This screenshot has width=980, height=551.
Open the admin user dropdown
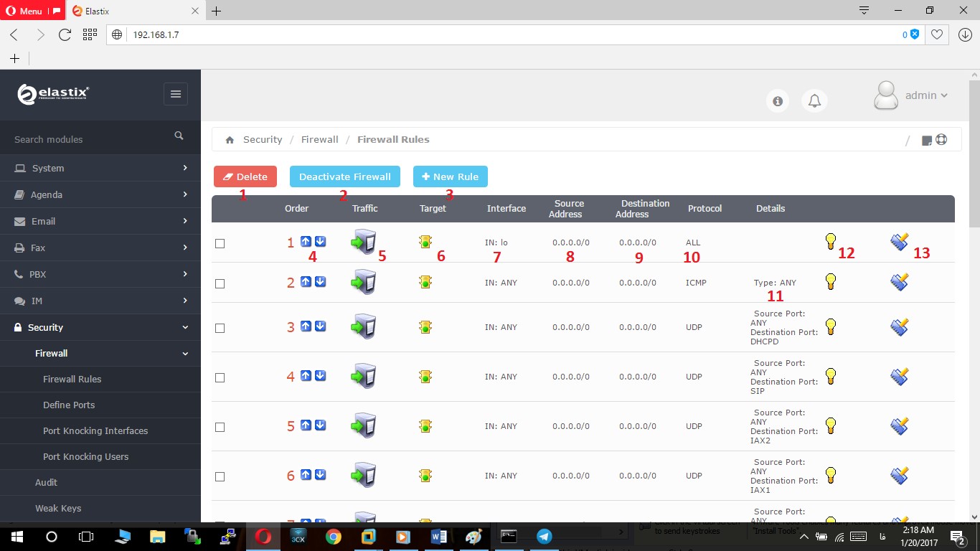[x=912, y=95]
